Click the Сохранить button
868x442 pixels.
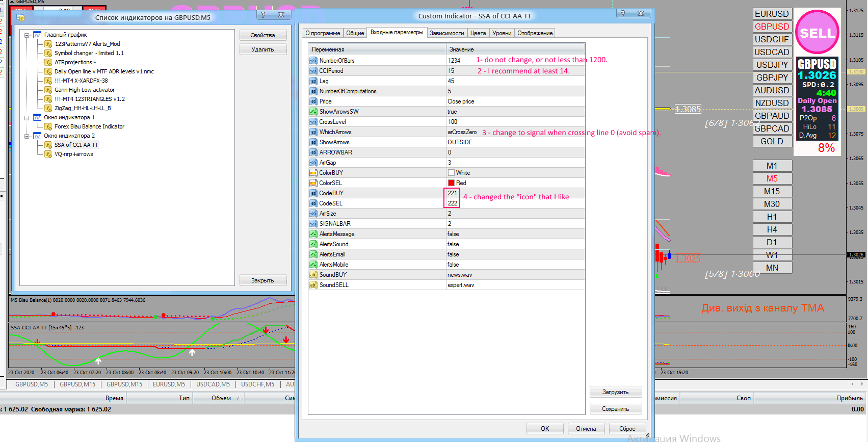(615, 409)
